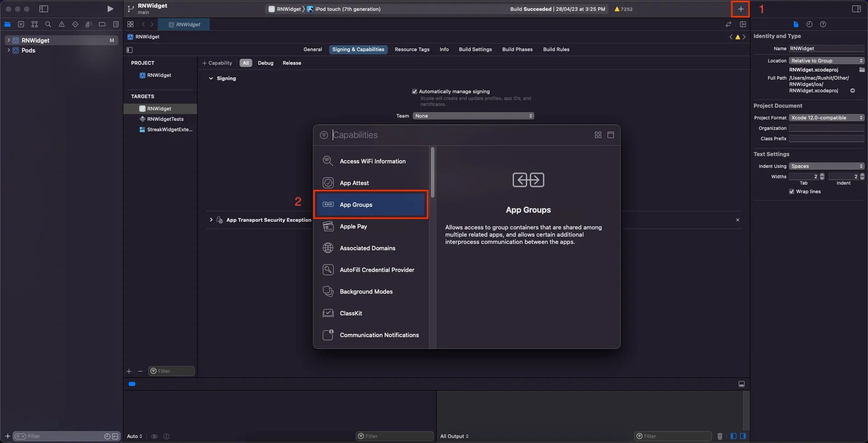Viewport: 868px width, 443px height.
Task: Open the report navigator icon
Action: pos(116,24)
